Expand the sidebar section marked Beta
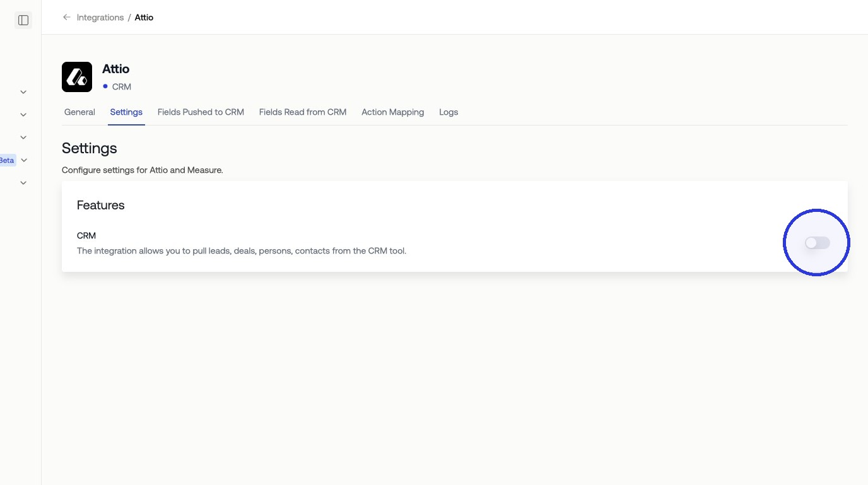This screenshot has width=868, height=485. [24, 160]
